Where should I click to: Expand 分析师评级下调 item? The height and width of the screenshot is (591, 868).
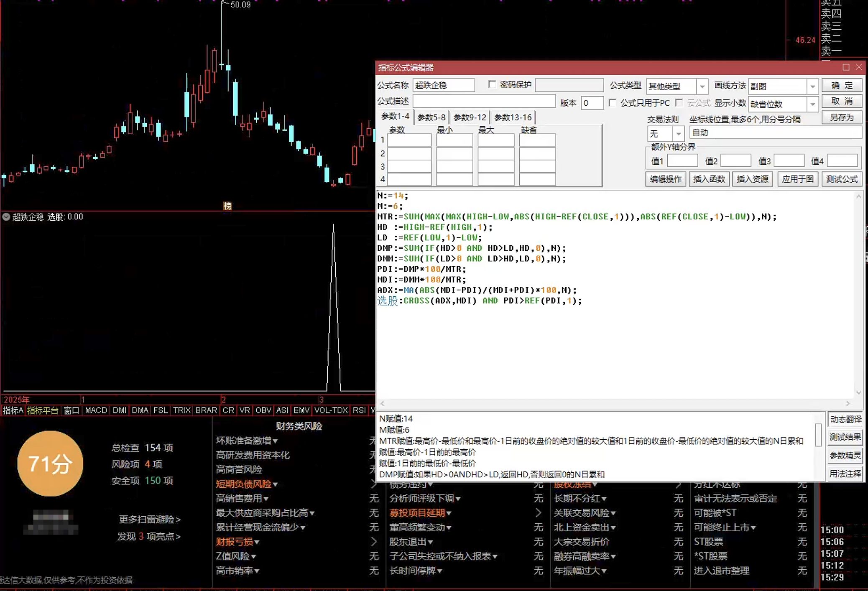point(458,499)
